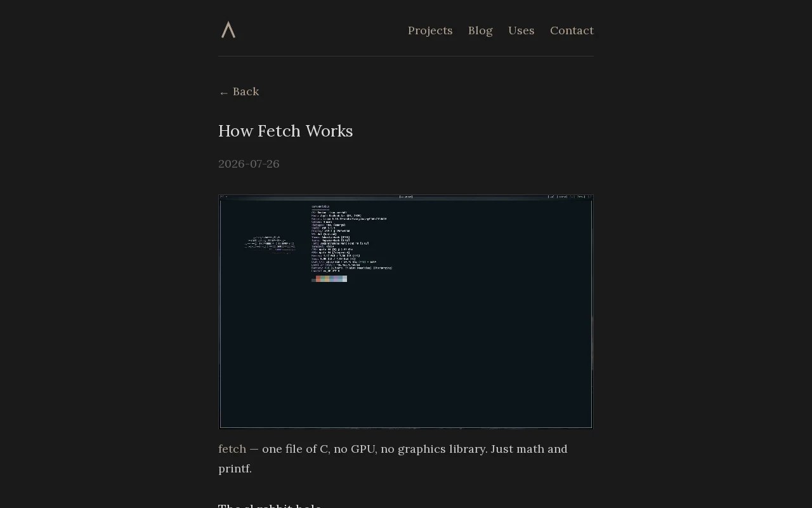The height and width of the screenshot is (508, 812).
Task: Click the site logo icon
Action: click(x=228, y=30)
